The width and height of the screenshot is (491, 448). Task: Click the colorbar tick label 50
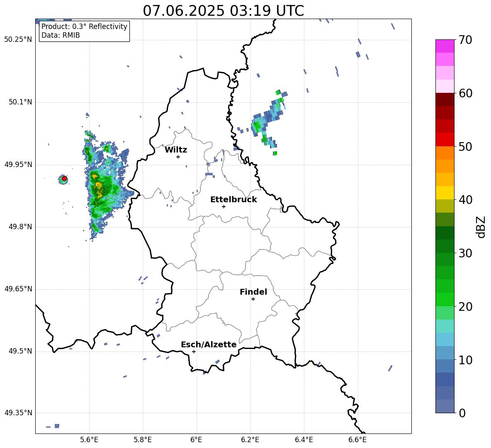tap(465, 146)
